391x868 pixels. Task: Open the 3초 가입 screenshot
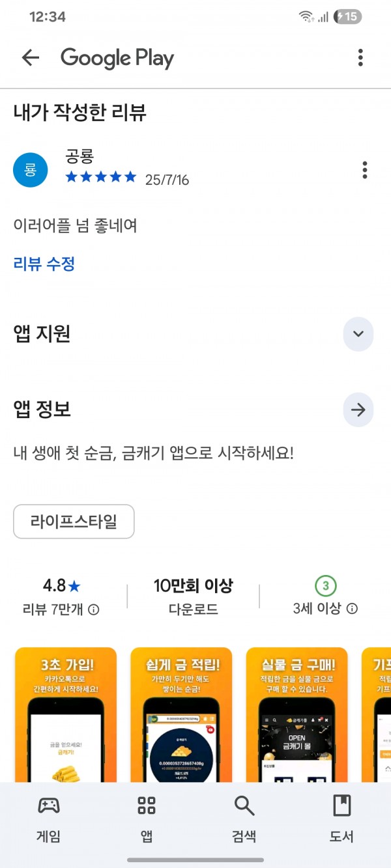point(66,714)
